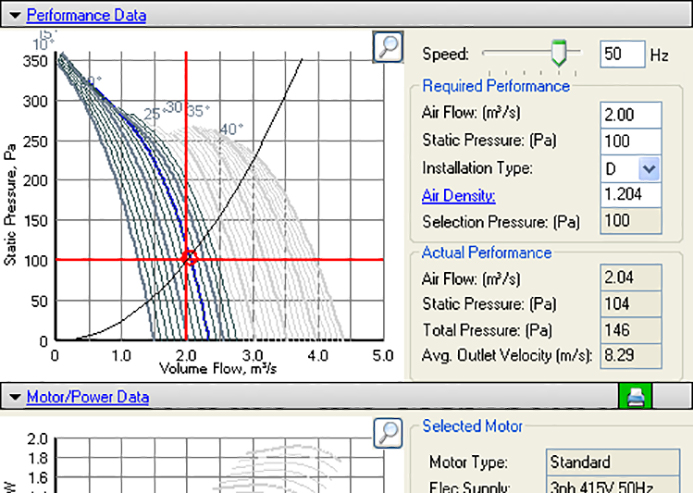Screen dimensions: 693x493
Task: Open the Installation Type dropdown
Action: click(649, 168)
